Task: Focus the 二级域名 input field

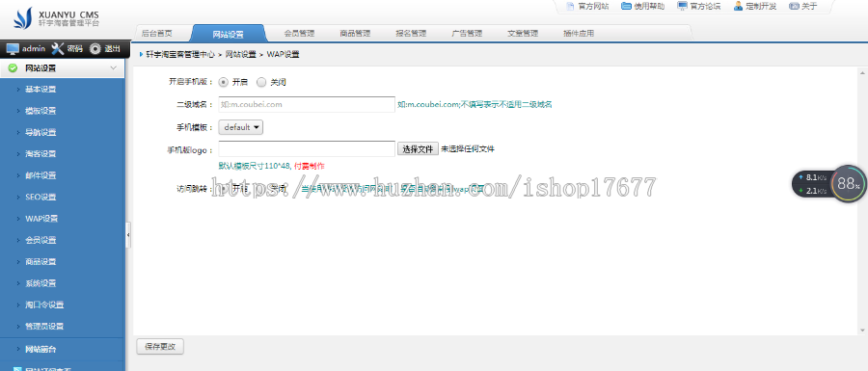Action: 307,104
